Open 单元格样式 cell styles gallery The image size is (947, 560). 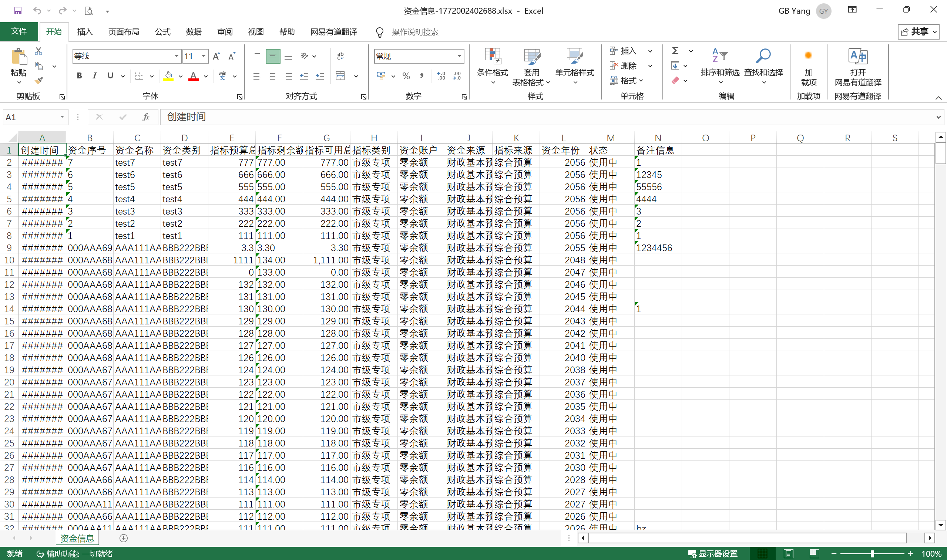tap(575, 67)
